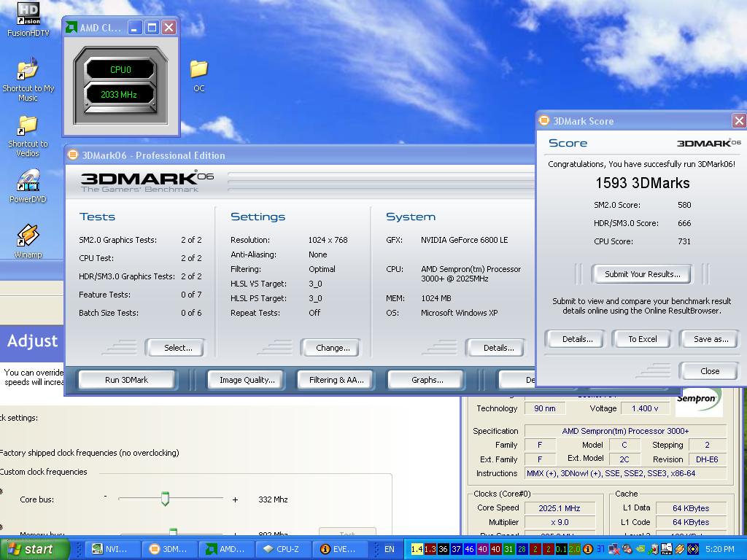Close the 3DMark Score dialog via Close button
The width and height of the screenshot is (747, 560).
click(709, 371)
